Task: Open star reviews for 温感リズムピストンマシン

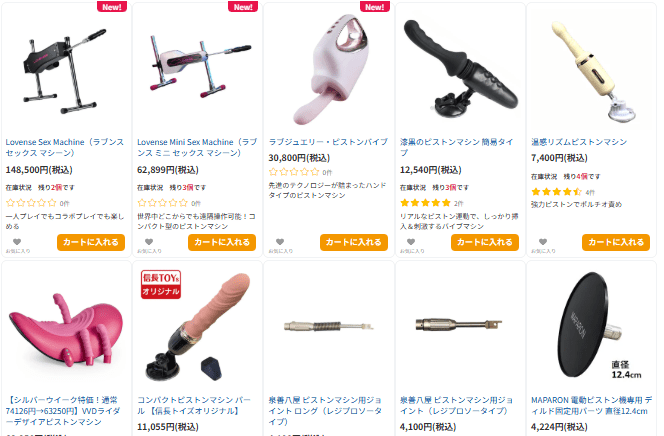Action: click(556, 192)
